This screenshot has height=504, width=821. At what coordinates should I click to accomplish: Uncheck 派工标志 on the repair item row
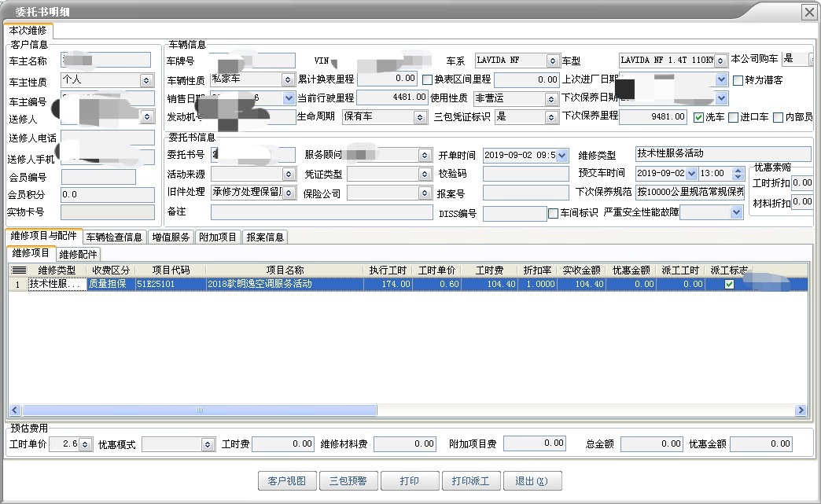[727, 284]
